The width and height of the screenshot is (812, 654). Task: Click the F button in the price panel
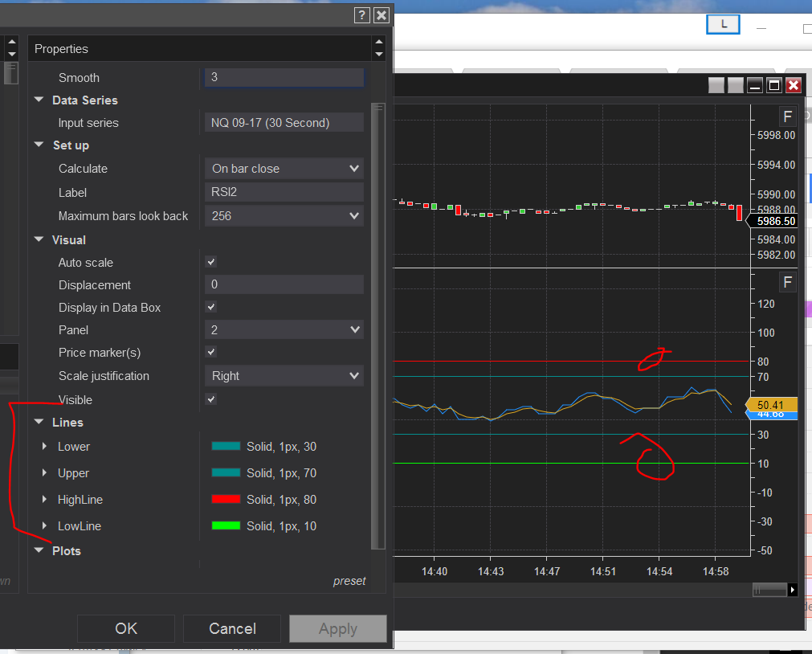pos(788,116)
